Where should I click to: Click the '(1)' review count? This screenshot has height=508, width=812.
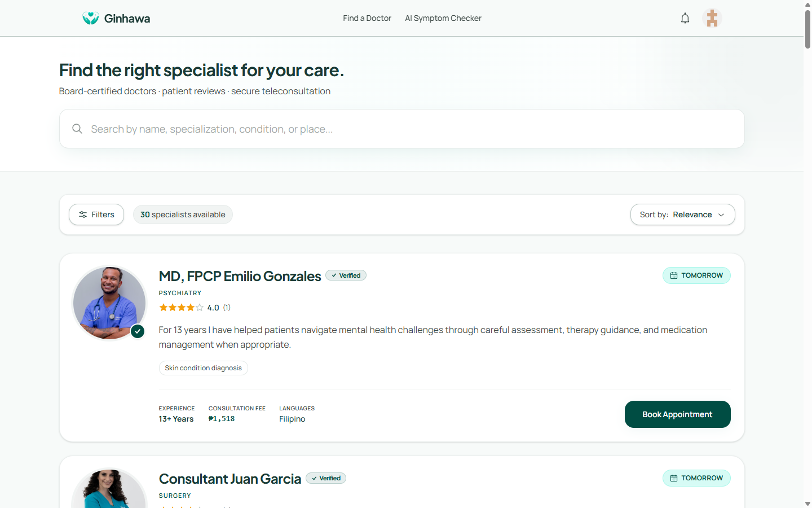click(227, 308)
